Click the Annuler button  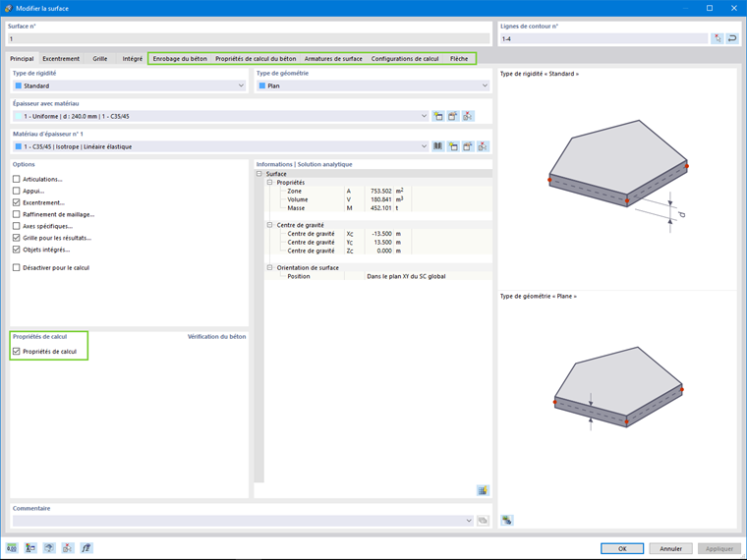pos(670,548)
